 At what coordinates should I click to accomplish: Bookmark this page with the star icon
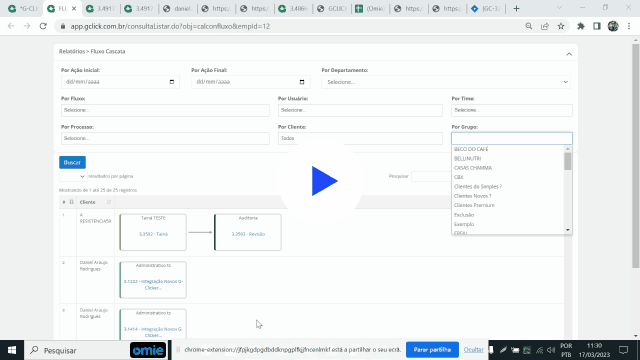click(x=561, y=26)
